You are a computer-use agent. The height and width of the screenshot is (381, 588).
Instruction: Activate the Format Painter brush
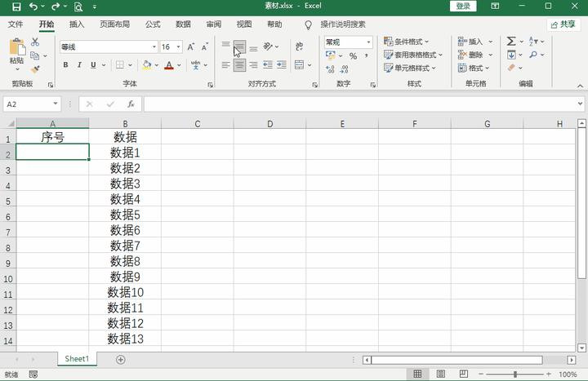35,69
